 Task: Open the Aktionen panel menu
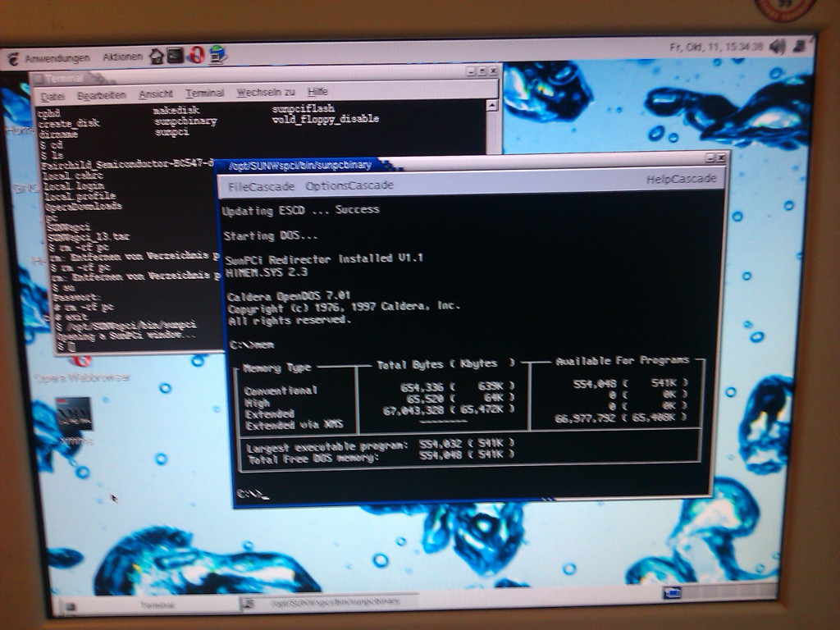tap(123, 57)
